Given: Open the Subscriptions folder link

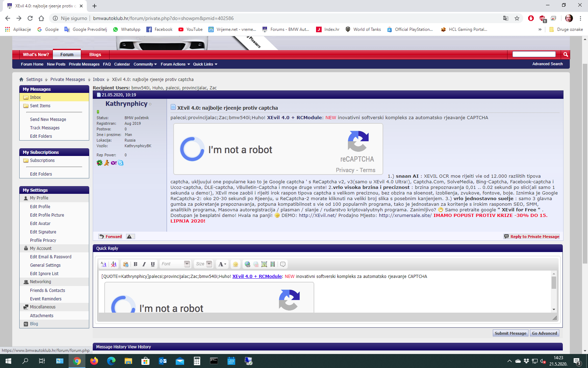Looking at the screenshot, I should coord(42,161).
